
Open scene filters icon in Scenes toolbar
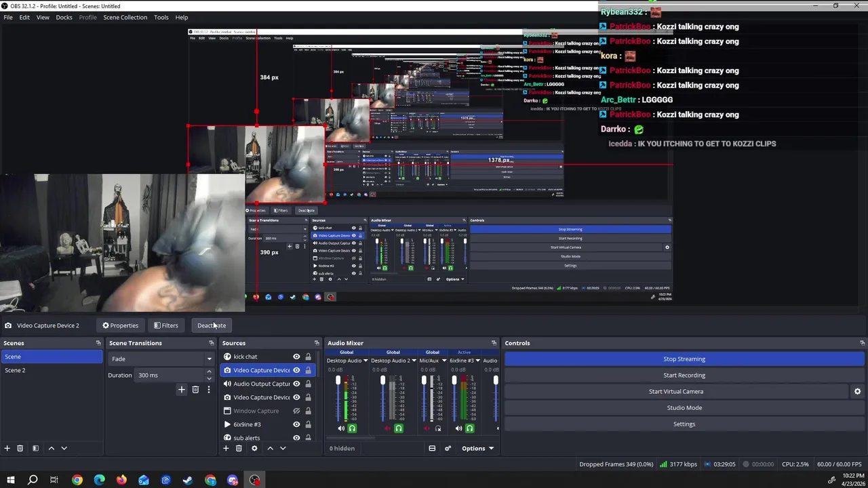coord(35,448)
